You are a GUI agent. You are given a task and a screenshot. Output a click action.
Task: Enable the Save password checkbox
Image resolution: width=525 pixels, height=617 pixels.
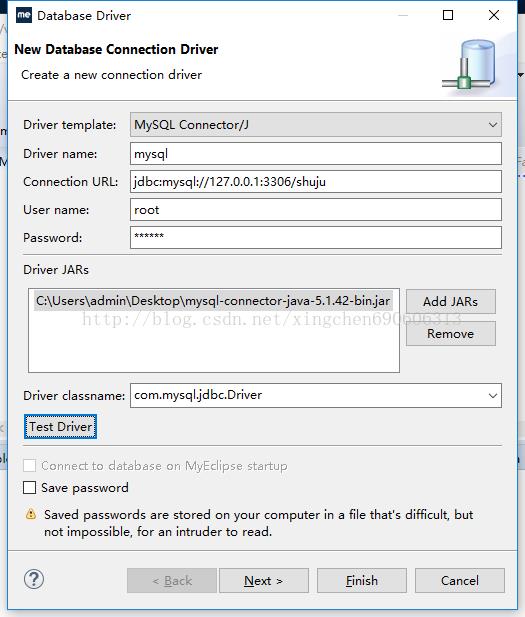click(30, 488)
